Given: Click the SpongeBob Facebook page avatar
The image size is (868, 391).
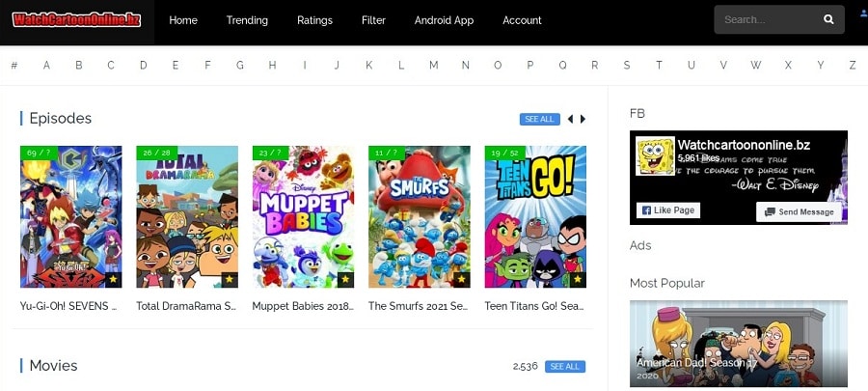Looking at the screenshot, I should (655, 155).
